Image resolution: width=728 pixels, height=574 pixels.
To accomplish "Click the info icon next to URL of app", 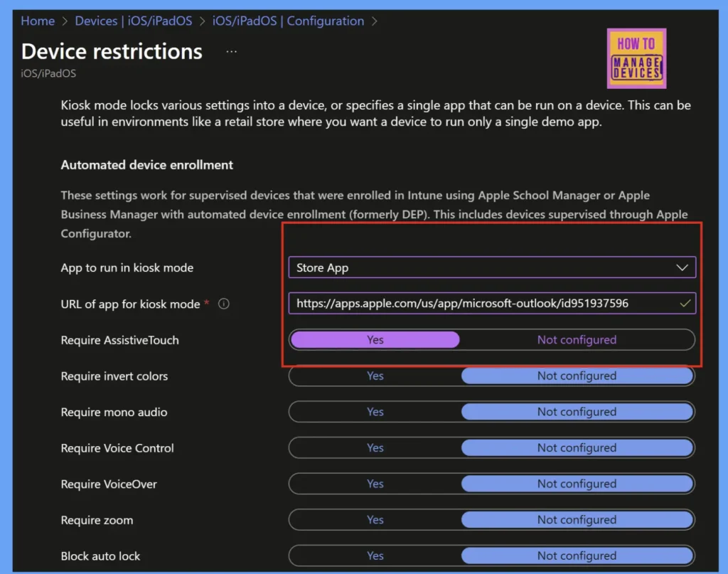I will coord(224,304).
